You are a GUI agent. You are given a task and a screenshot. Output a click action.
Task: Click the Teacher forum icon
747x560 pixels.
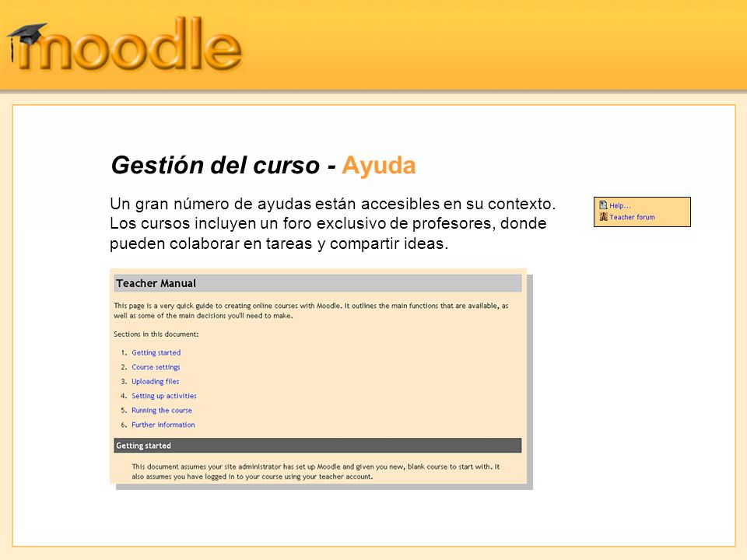(603, 217)
